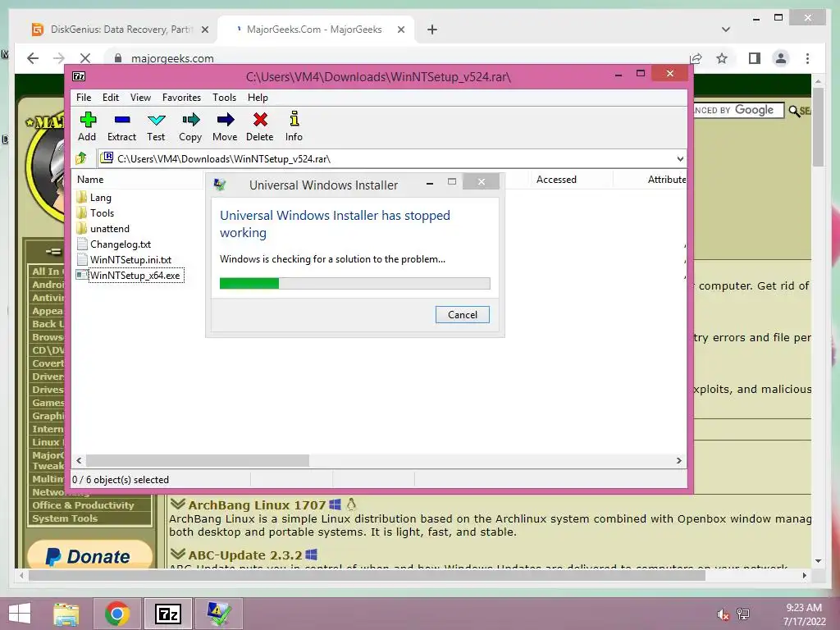Click the muted speaker tray icon

[723, 614]
